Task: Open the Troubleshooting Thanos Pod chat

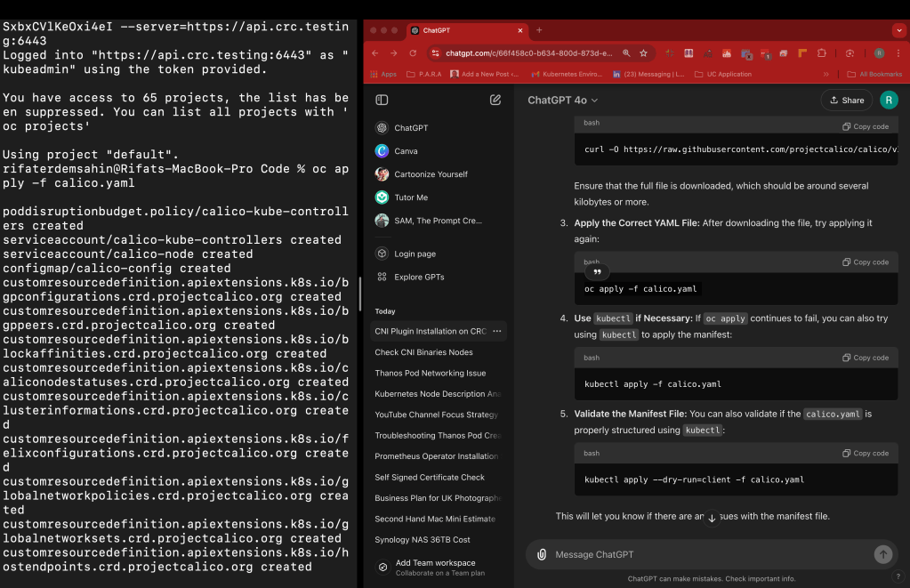Action: pos(439,435)
